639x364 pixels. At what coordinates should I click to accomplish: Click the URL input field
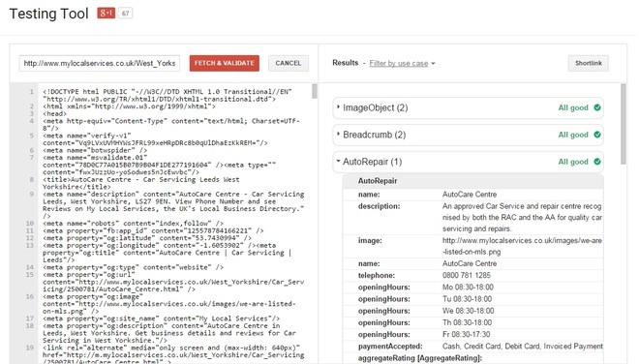(100, 63)
